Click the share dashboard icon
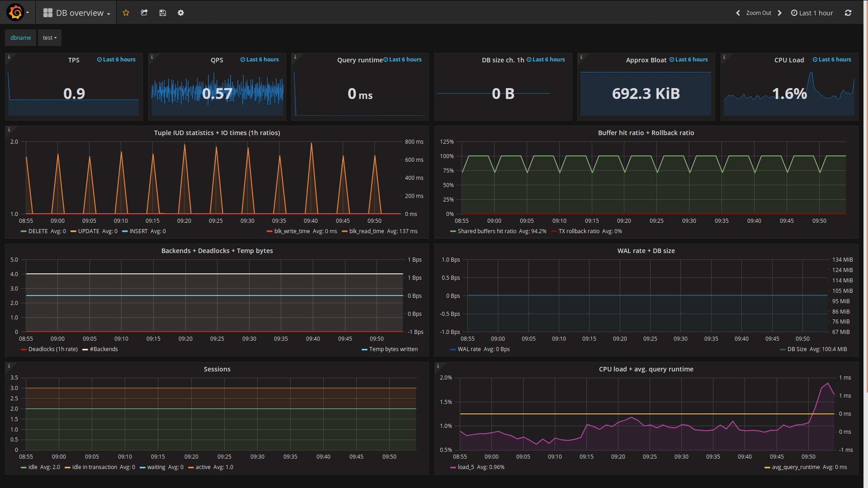868x488 pixels. coord(144,13)
